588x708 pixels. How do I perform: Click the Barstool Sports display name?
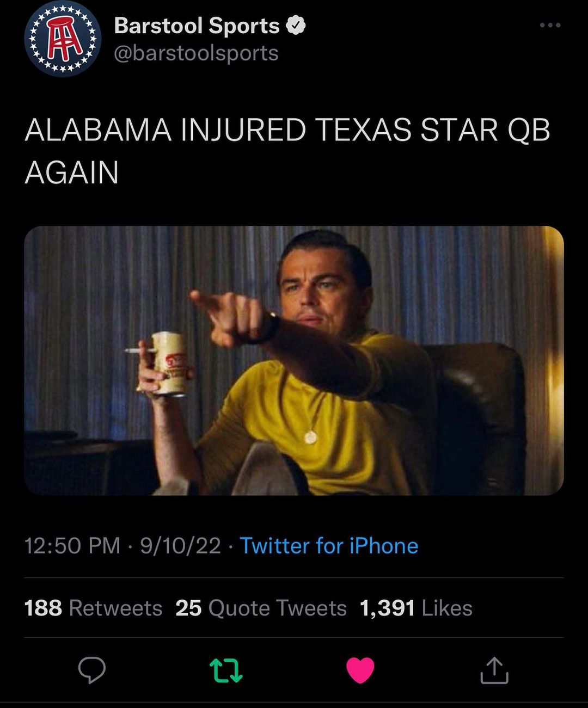point(197,26)
